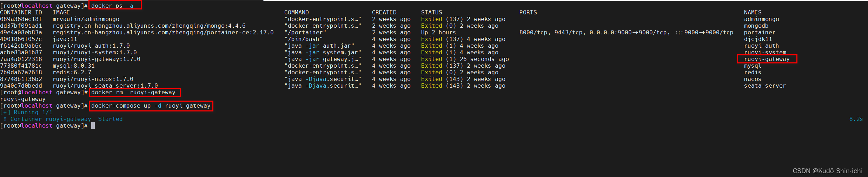868x177 pixels.
Task: Click image ruoyi/ruoyi-gateway:1.7.0
Action: (97, 59)
